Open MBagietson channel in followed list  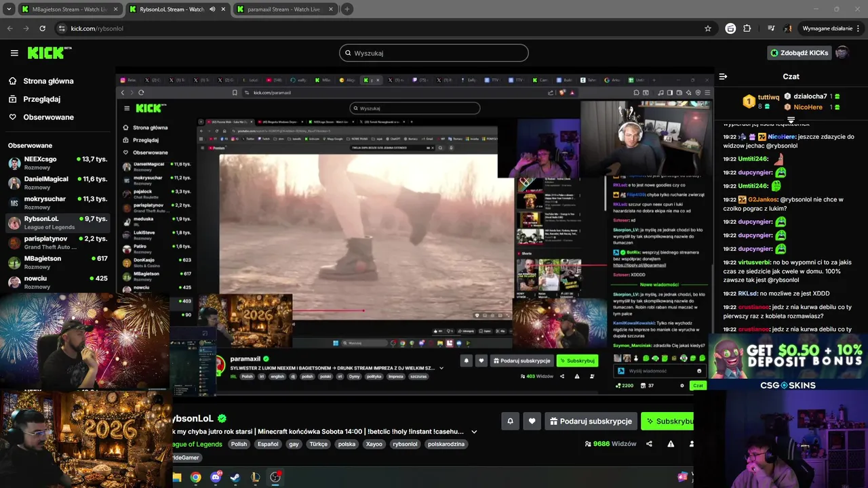[x=58, y=262]
